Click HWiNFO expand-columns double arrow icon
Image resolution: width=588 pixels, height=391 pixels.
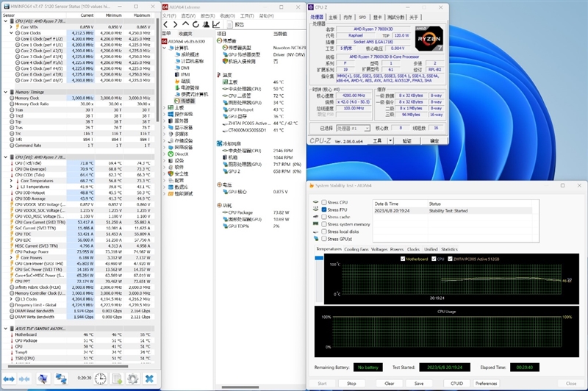tap(9, 379)
